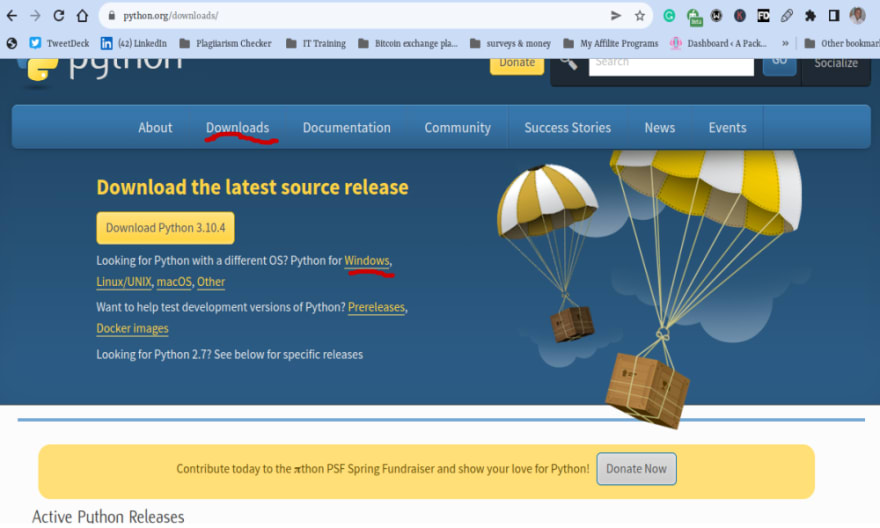Open My Affilite Programs bookmark folder

coord(611,43)
